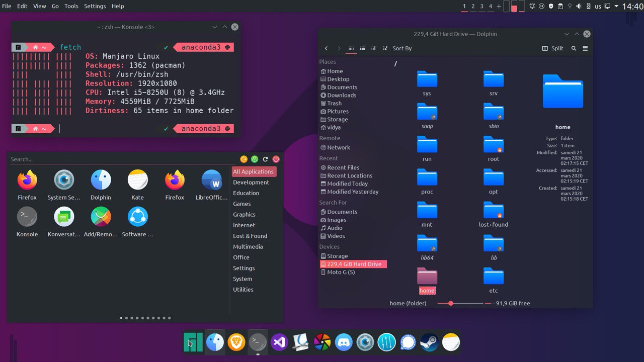Click fourth page dot in launcher

137,318
